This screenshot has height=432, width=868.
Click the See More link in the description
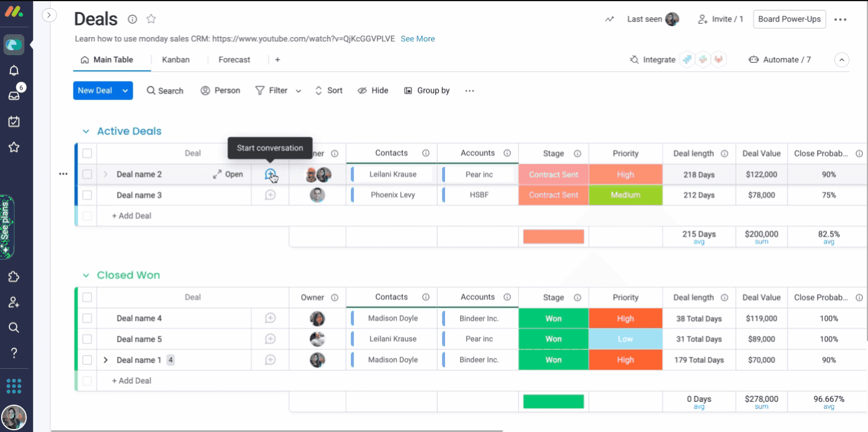[417, 38]
